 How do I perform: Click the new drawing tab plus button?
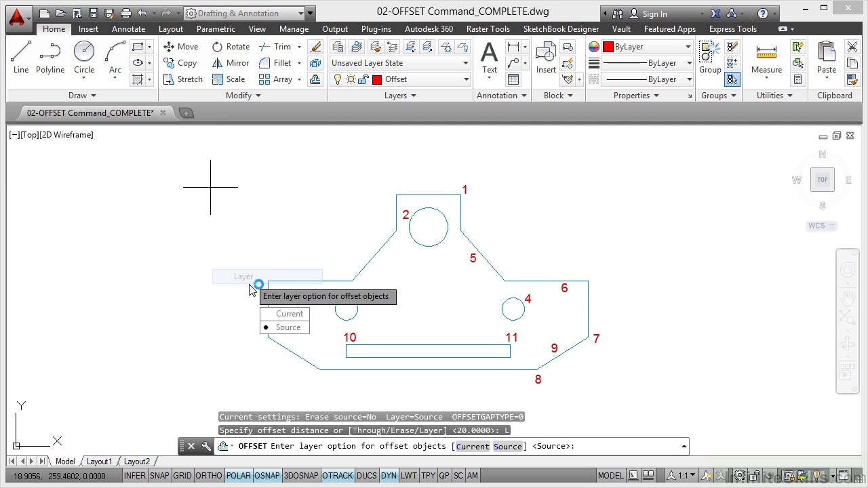(186, 113)
